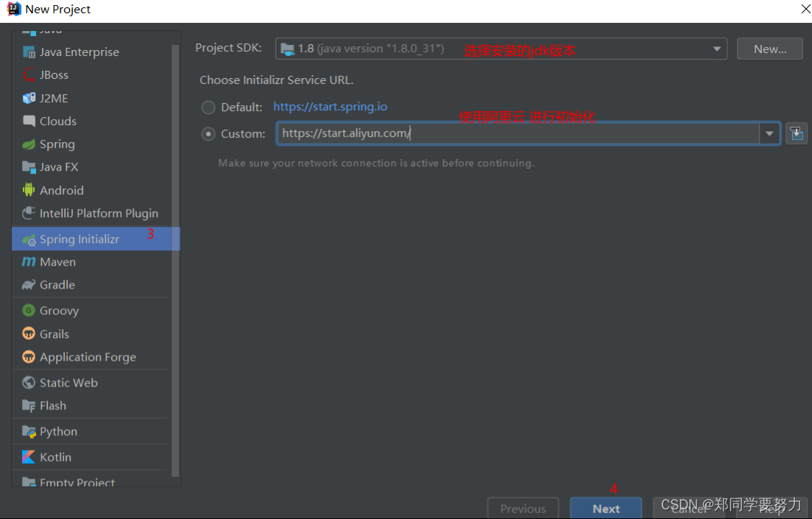Click the New... SDK button
812x519 pixels.
pyautogui.click(x=769, y=49)
